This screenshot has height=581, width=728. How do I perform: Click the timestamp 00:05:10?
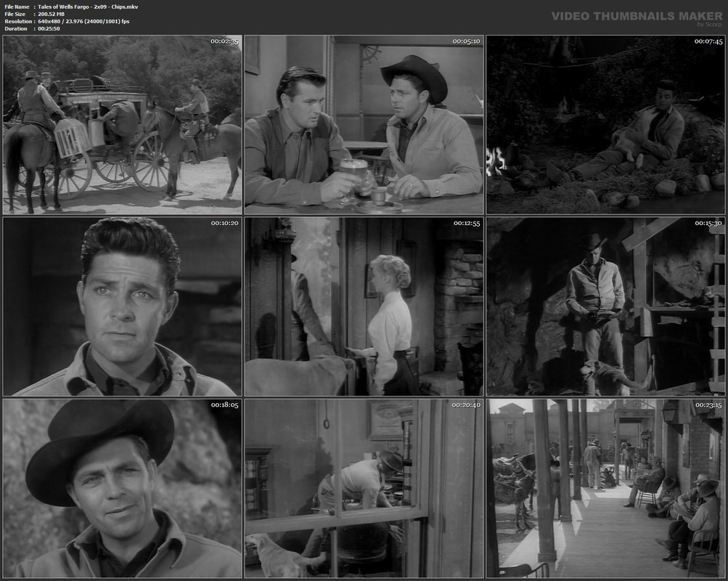(x=467, y=41)
